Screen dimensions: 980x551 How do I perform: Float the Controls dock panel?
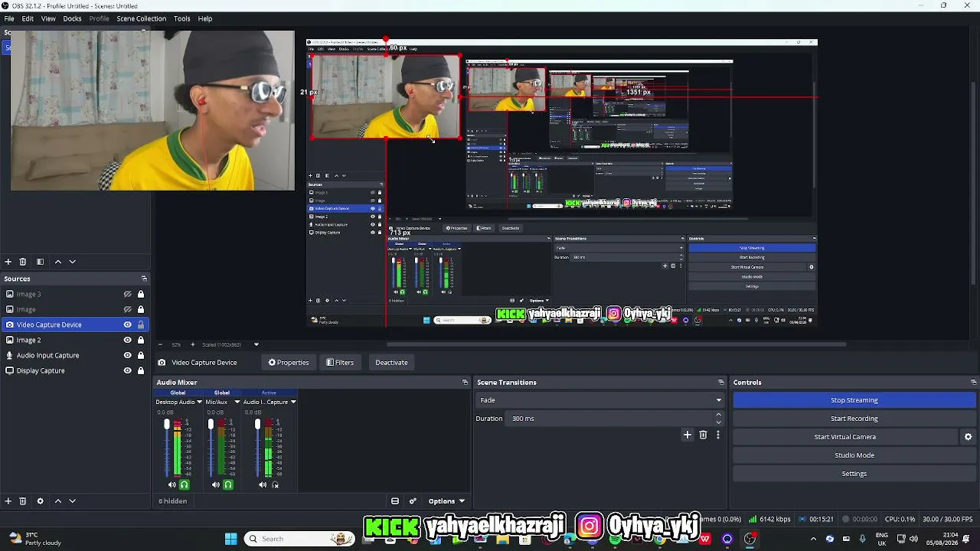coord(973,383)
